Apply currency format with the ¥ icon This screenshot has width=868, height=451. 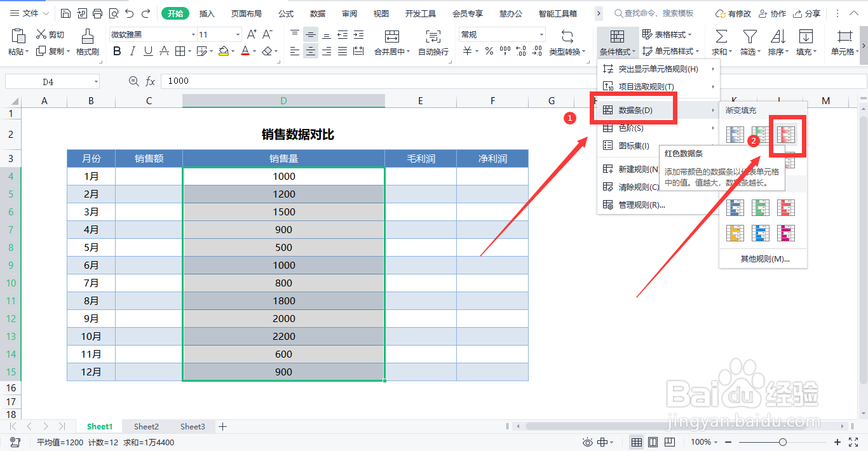[x=468, y=51]
